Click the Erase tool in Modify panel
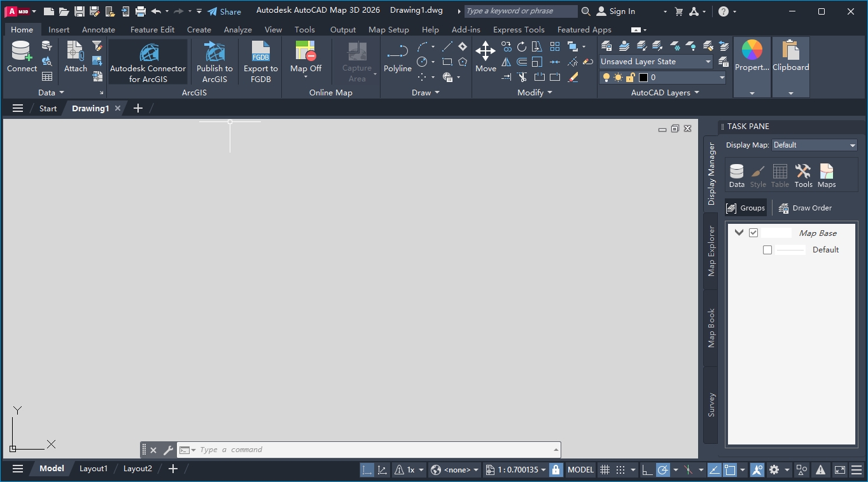This screenshot has height=482, width=868. point(573,77)
